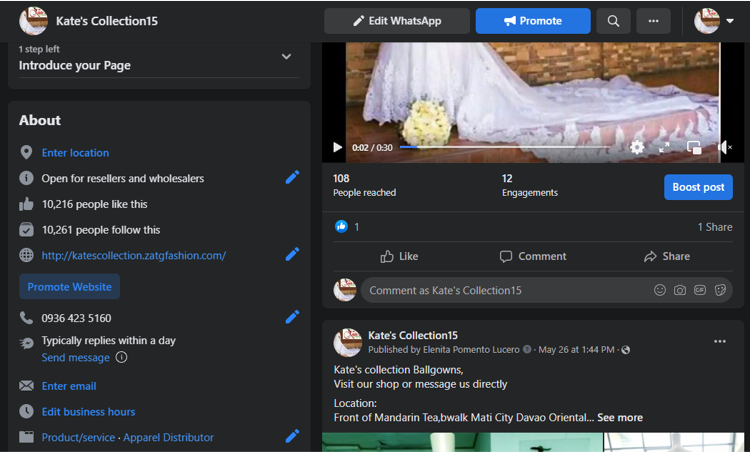This screenshot has width=750, height=452.
Task: Click the Apparel Distributor link
Action: point(168,437)
